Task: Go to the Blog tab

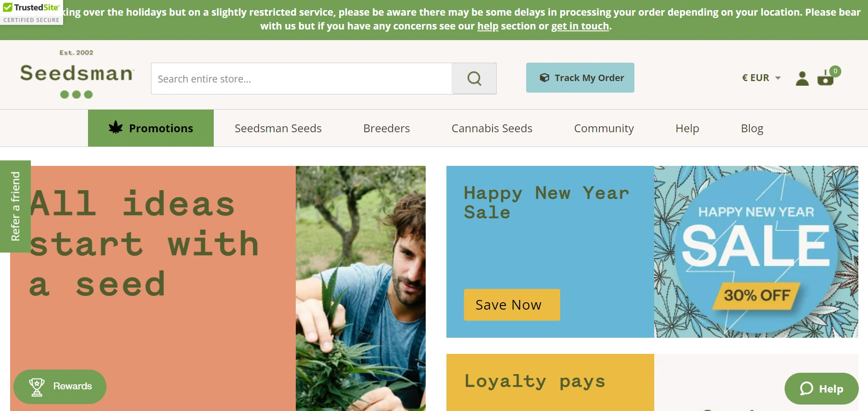Action: click(x=752, y=129)
